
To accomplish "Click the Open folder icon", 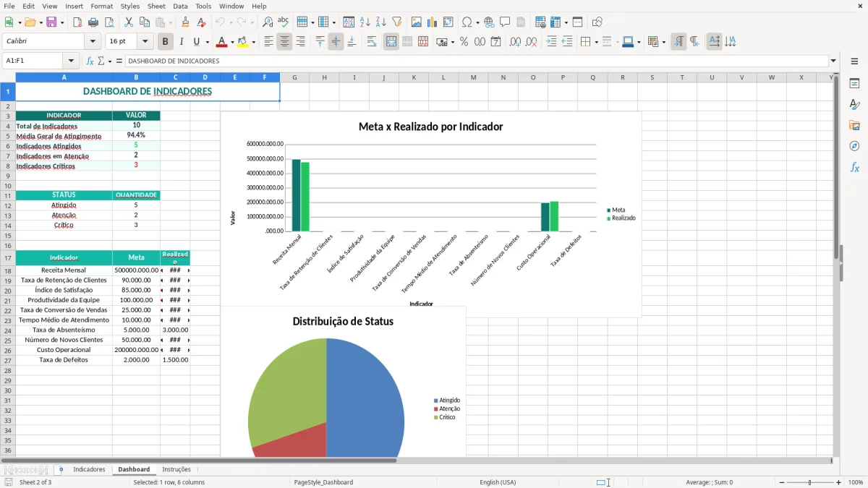I will point(30,22).
